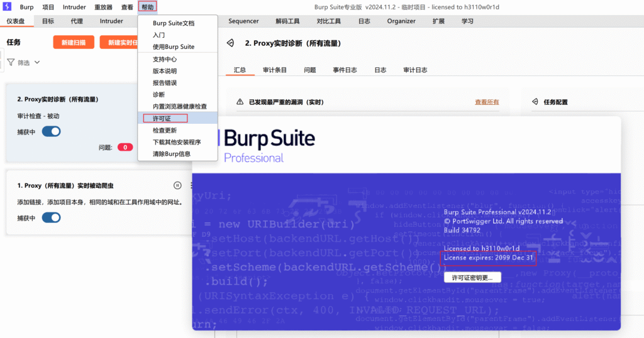Screen dimensions: 644x338
Task: Select the 审计日志 sub-tab
Action: [415, 70]
